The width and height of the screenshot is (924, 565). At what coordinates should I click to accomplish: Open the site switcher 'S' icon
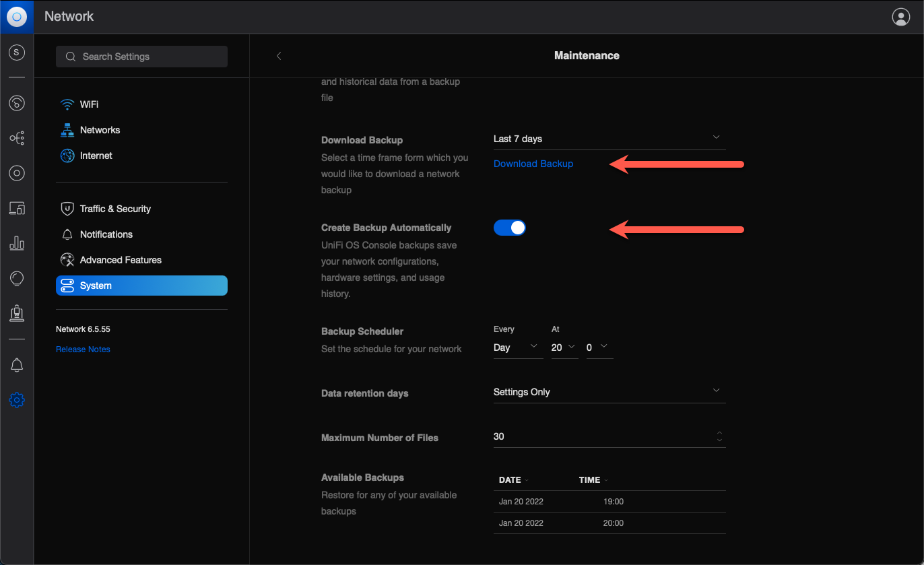pyautogui.click(x=17, y=53)
